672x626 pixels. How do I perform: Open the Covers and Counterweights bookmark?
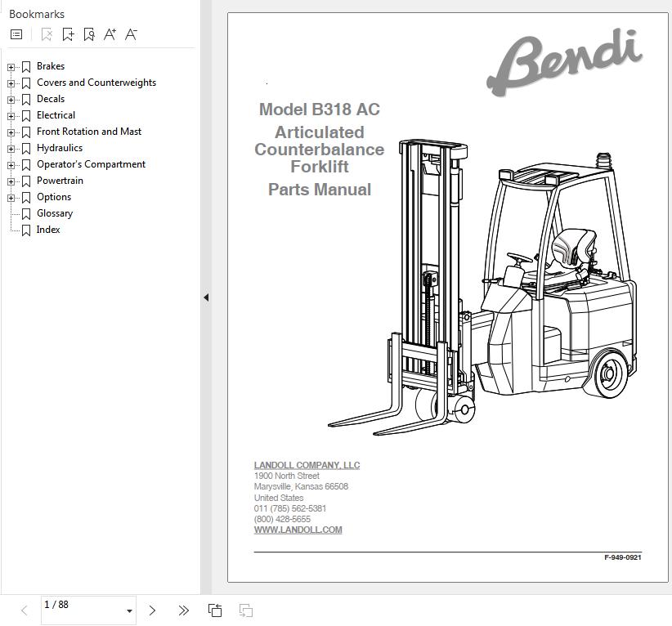[96, 83]
